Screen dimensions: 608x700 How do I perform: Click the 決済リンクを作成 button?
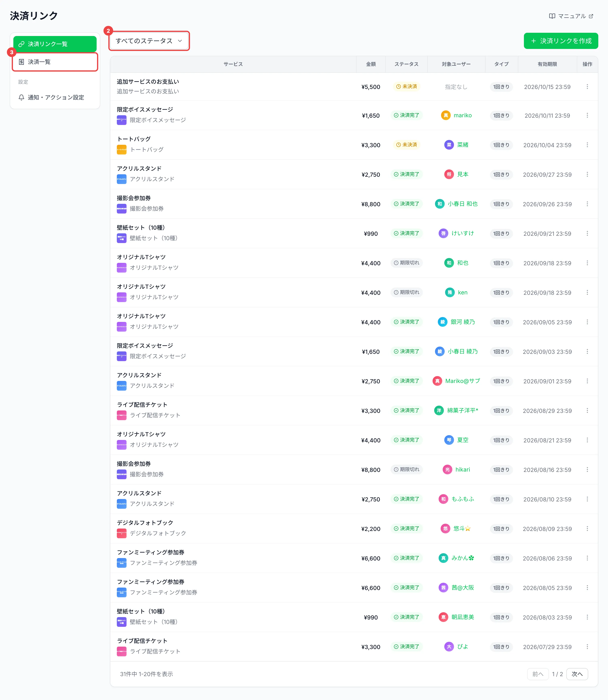[560, 41]
